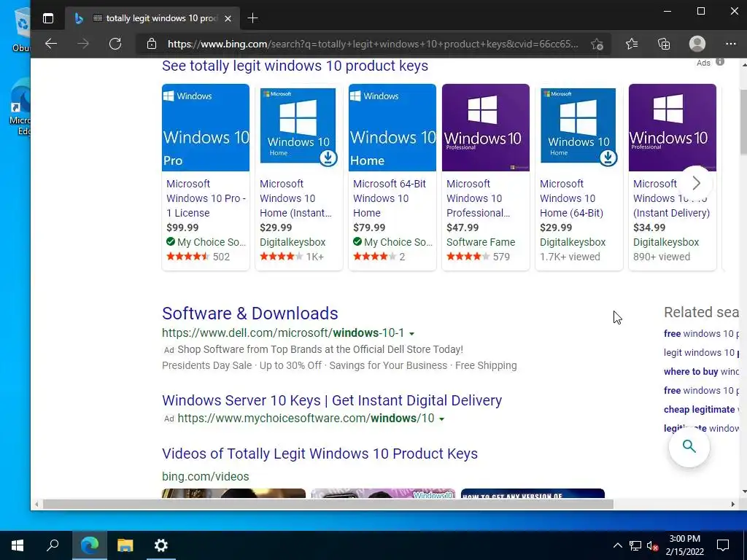Click where to buy related search
Screen dimensions: 747x560
coord(701,371)
